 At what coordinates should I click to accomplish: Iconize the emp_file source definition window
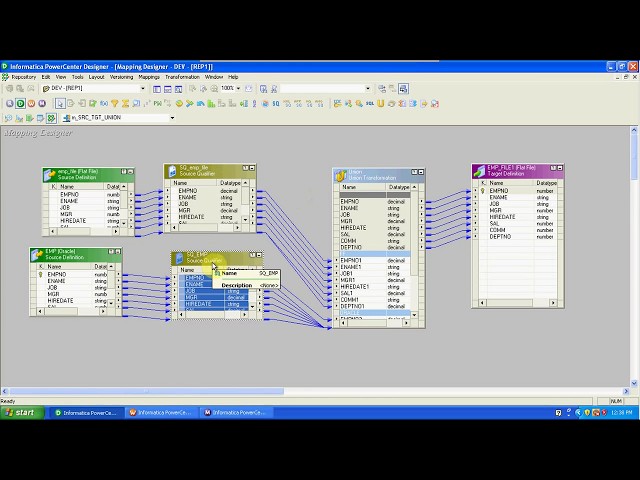point(131,172)
